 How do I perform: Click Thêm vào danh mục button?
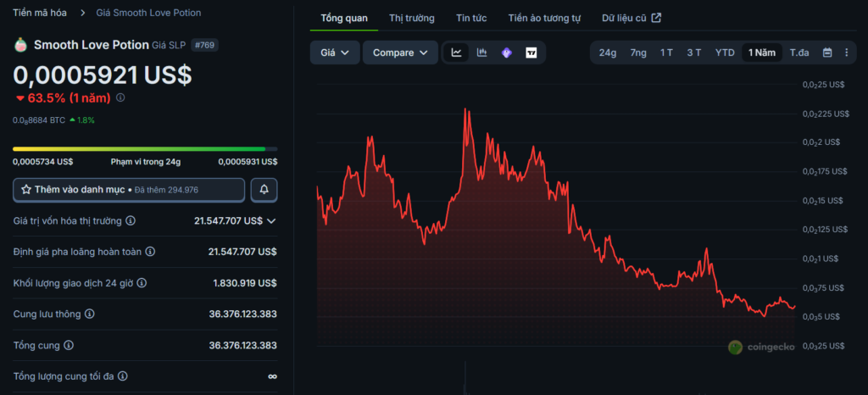coord(129,190)
